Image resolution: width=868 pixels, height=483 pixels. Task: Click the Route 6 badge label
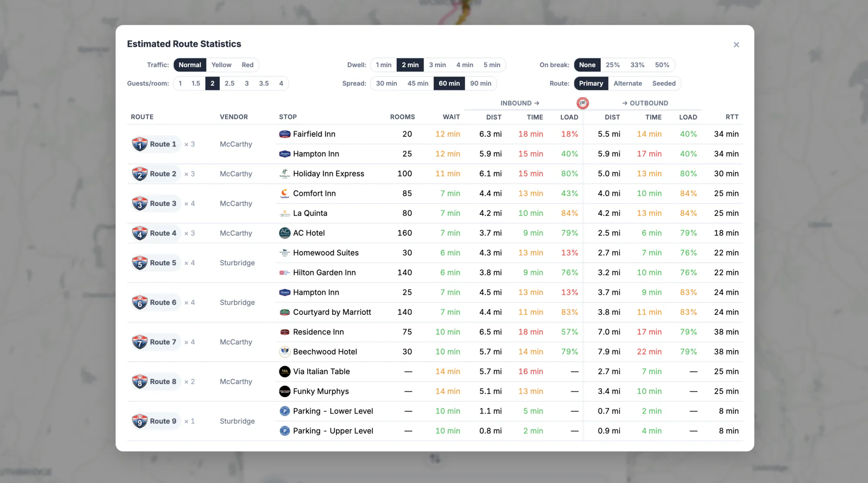[163, 302]
